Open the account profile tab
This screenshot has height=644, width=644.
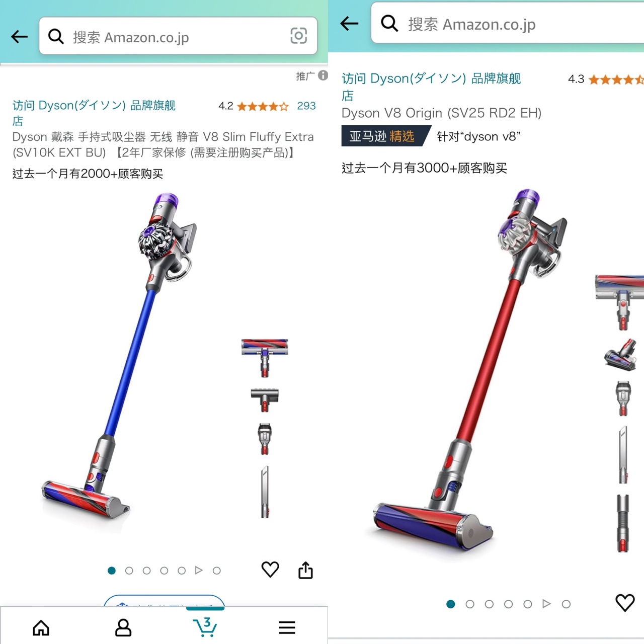pos(123,627)
